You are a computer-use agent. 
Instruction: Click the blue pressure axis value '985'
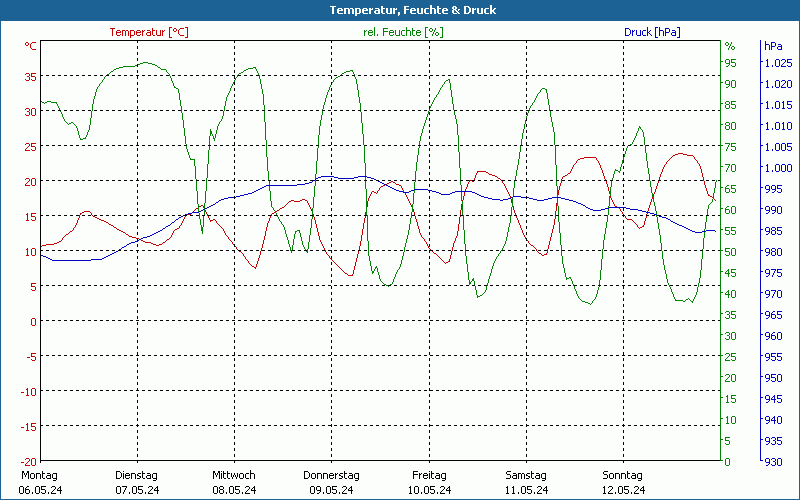click(773, 231)
